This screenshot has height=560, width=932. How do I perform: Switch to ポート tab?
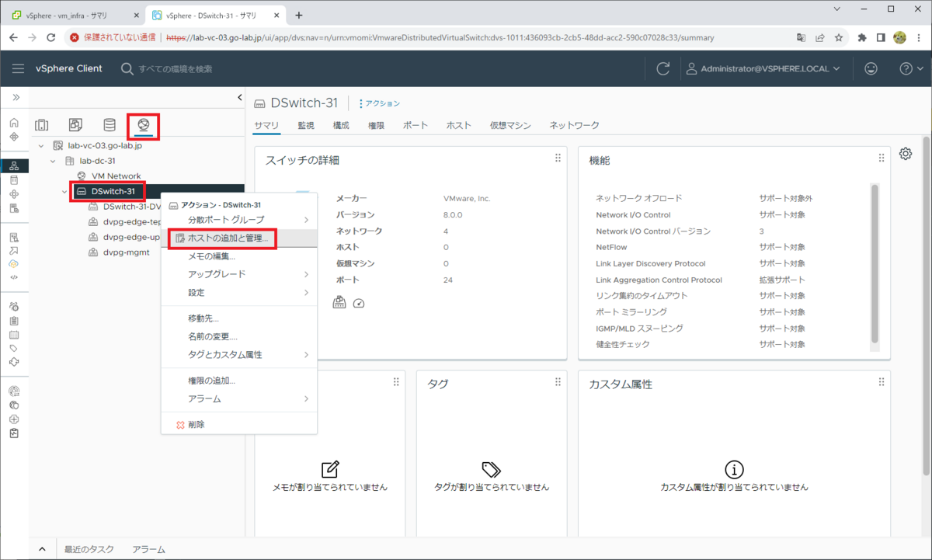point(416,125)
